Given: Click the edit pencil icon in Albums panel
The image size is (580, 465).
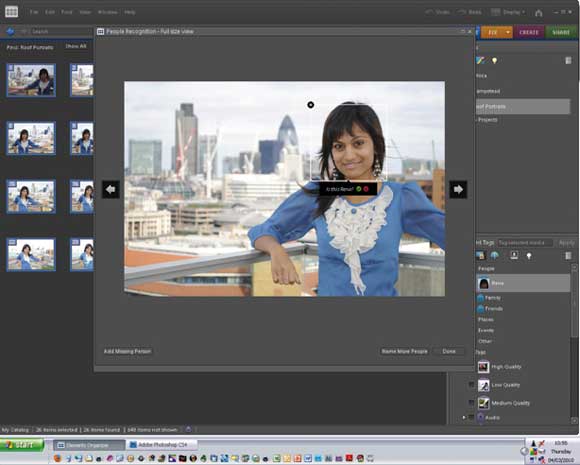Looking at the screenshot, I should pos(480,60).
